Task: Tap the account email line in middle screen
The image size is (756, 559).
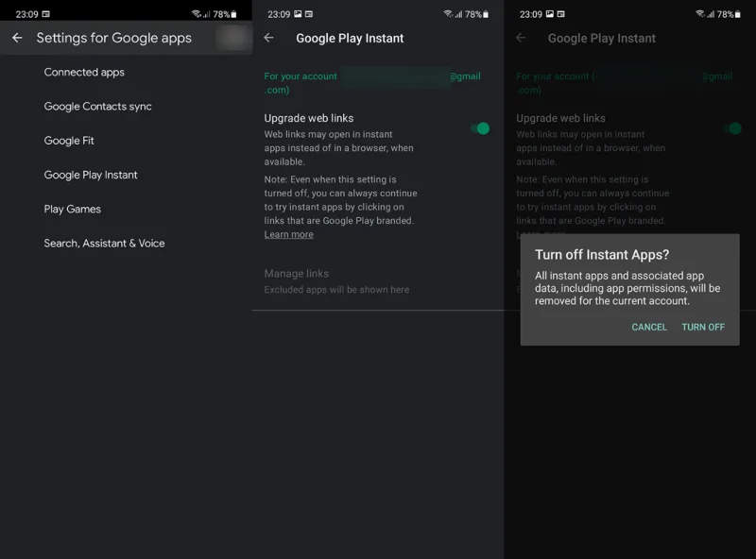Action: (372, 83)
